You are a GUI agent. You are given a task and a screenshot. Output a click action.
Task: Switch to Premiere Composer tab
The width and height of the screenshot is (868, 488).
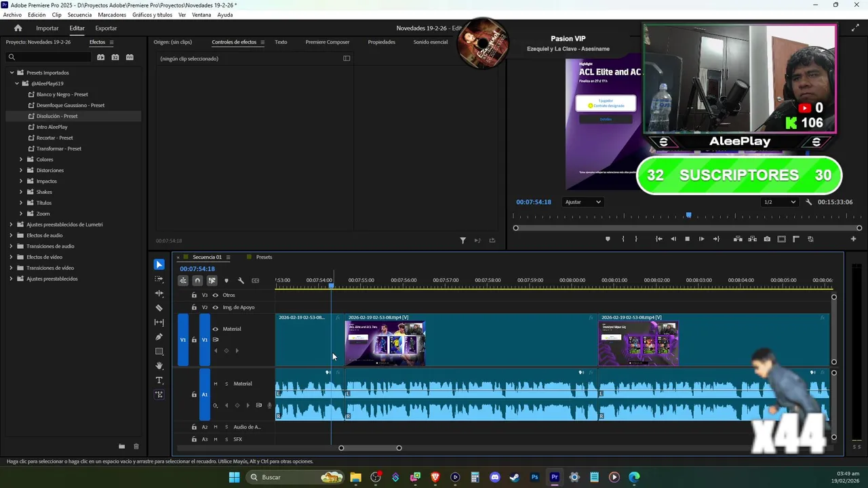pyautogui.click(x=328, y=42)
